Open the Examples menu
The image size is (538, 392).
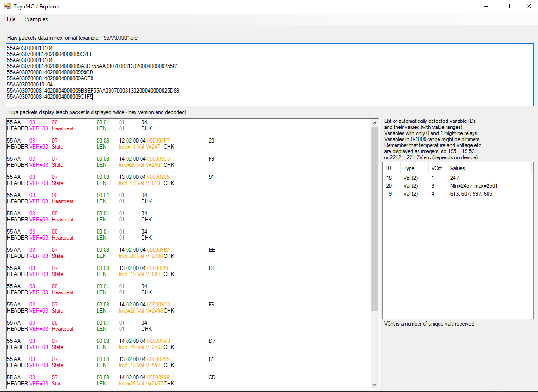click(35, 19)
